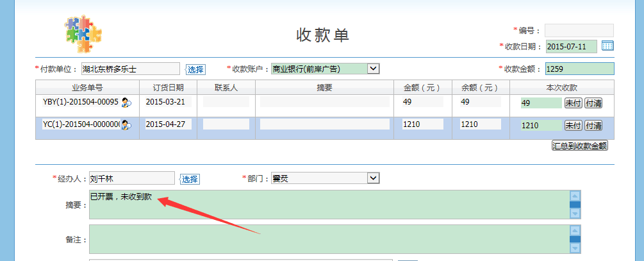644x261 pixels.
Task: Click 选择 next to 付款单位 field
Action: click(x=195, y=69)
